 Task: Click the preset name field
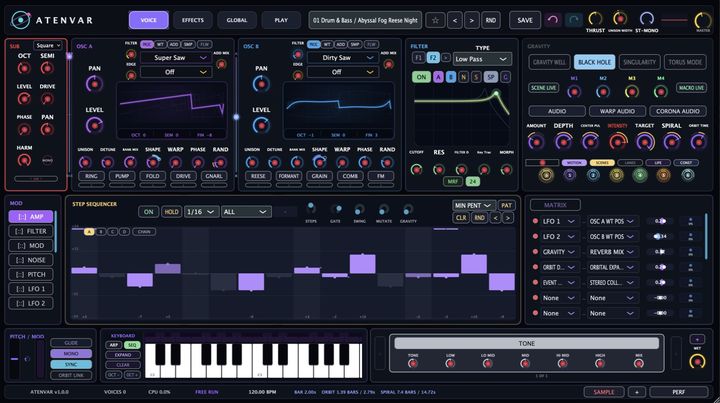(x=366, y=20)
